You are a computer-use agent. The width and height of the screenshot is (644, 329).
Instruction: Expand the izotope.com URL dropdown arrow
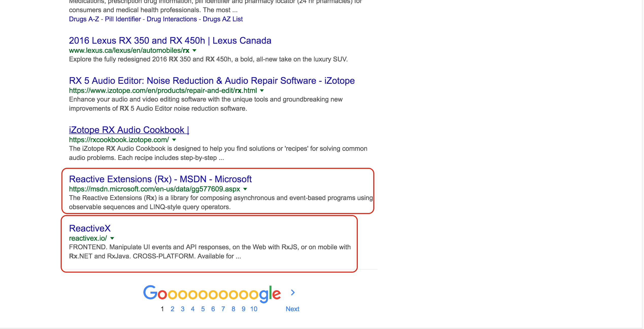(x=262, y=91)
